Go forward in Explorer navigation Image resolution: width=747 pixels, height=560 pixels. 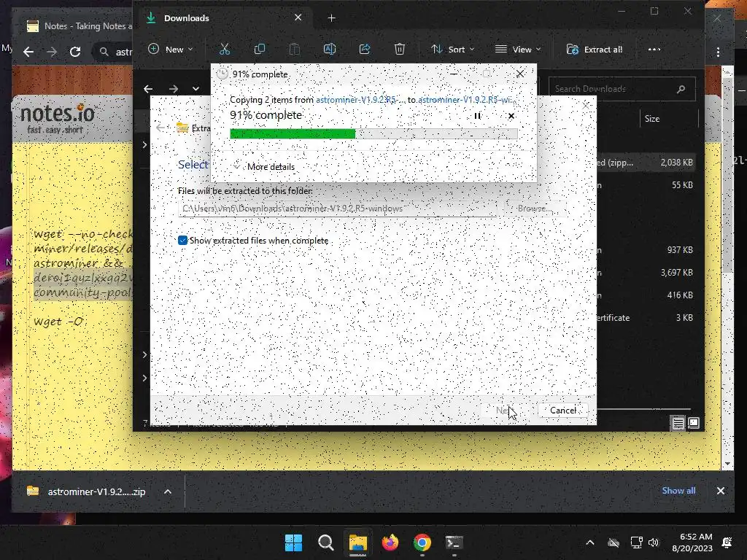[x=174, y=88]
